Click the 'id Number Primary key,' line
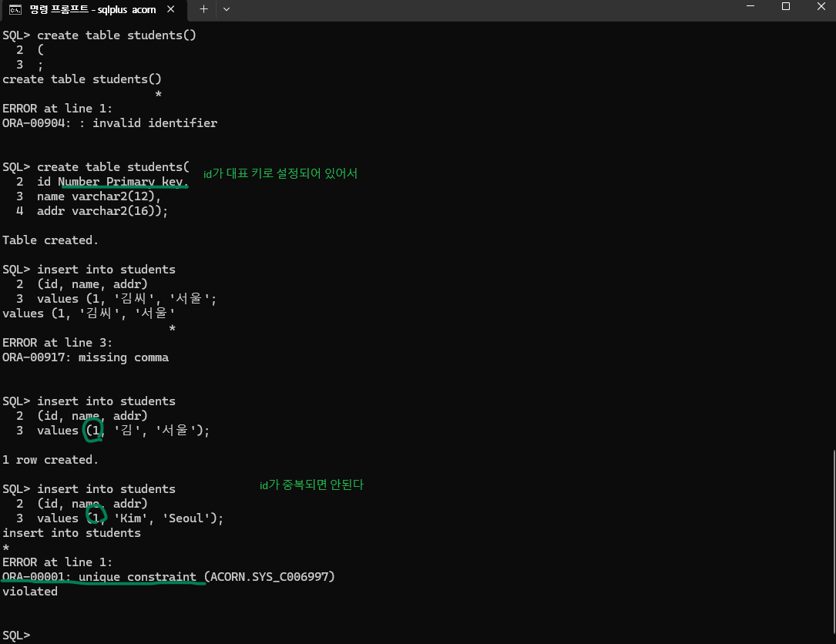Viewport: 836px width, 644px height. click(112, 182)
